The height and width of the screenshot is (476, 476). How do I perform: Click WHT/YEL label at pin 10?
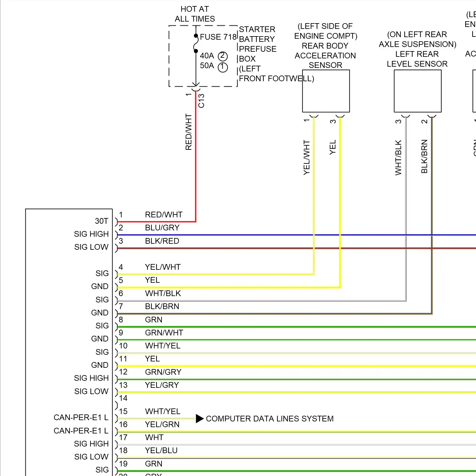(x=163, y=346)
